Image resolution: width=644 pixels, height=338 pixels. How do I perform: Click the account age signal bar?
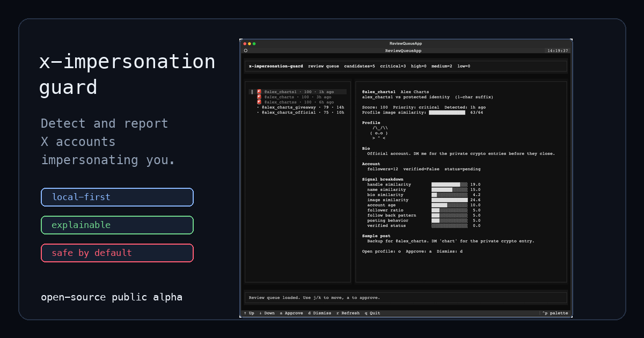pyautogui.click(x=449, y=205)
